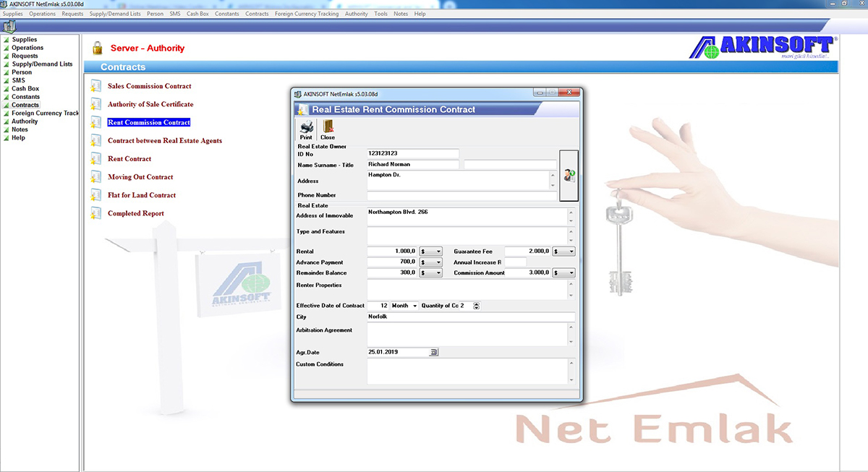Click the green icon beside SMS in sidebar
This screenshot has height=472, width=868.
7,80
